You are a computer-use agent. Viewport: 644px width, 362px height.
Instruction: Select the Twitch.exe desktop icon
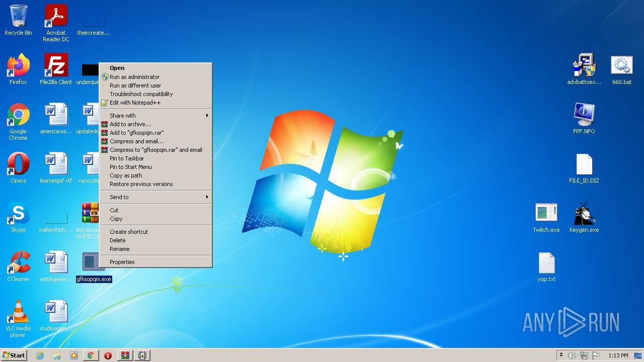[x=546, y=217]
